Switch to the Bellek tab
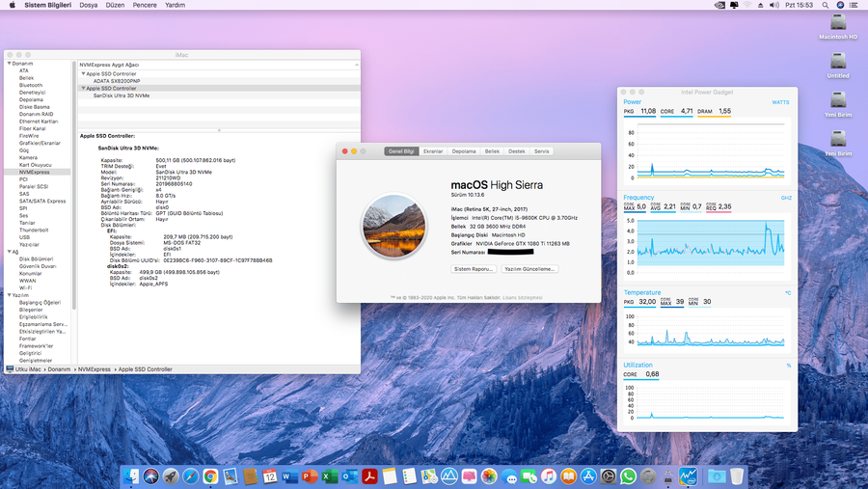 point(492,151)
